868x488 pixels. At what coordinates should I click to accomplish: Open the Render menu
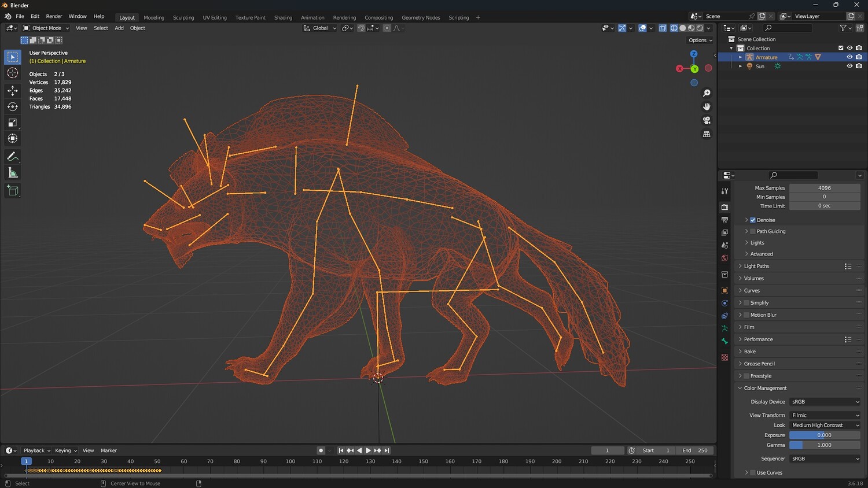(x=54, y=16)
